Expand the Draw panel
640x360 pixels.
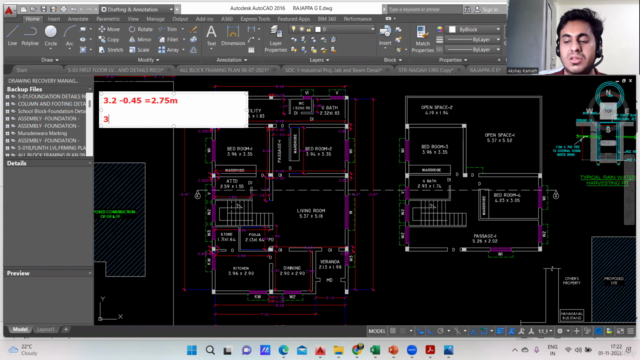click(x=49, y=60)
